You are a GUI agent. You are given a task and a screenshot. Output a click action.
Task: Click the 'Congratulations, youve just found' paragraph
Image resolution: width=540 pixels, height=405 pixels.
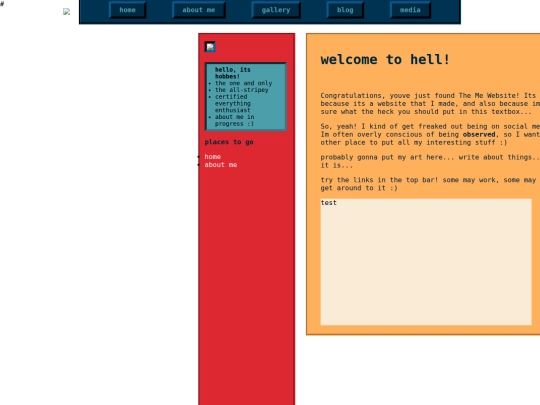pyautogui.click(x=430, y=103)
